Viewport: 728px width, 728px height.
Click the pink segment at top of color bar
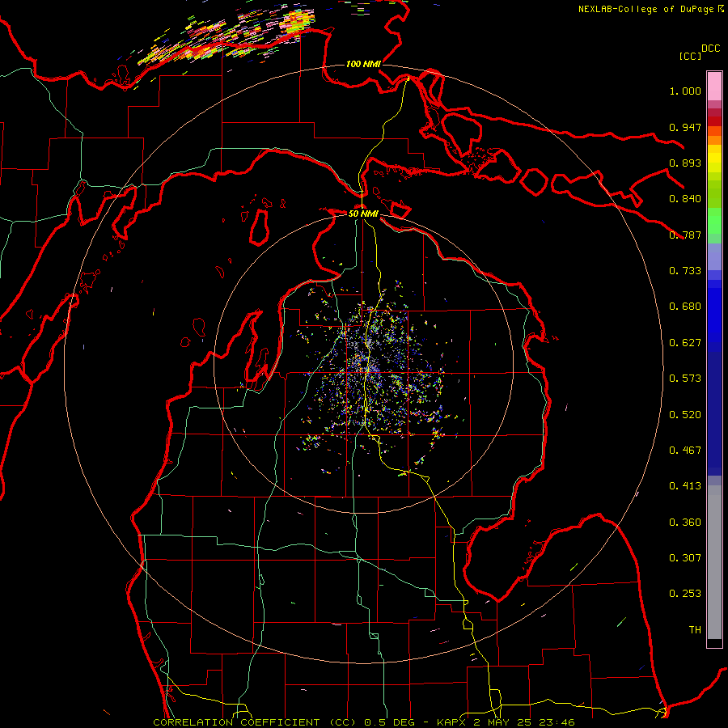tap(714, 86)
